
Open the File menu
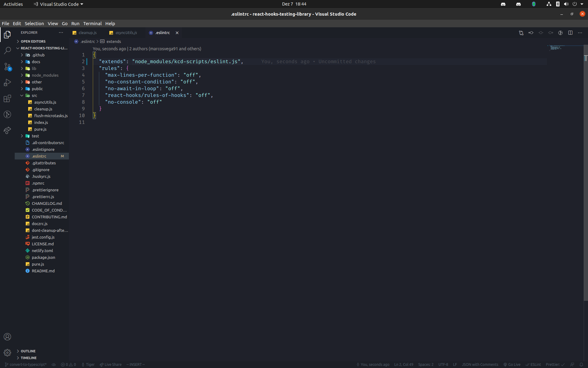(x=6, y=24)
